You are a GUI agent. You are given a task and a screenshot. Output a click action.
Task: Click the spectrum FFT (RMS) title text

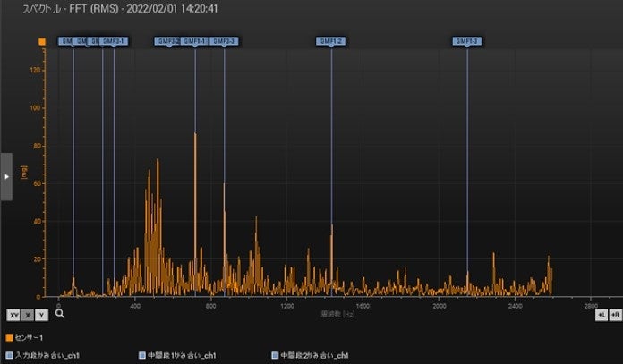pyautogui.click(x=120, y=9)
